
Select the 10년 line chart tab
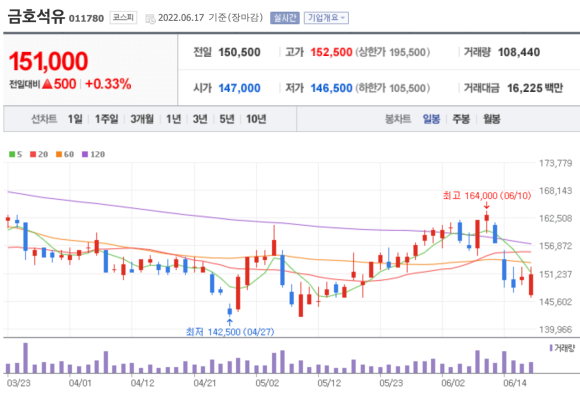point(256,119)
